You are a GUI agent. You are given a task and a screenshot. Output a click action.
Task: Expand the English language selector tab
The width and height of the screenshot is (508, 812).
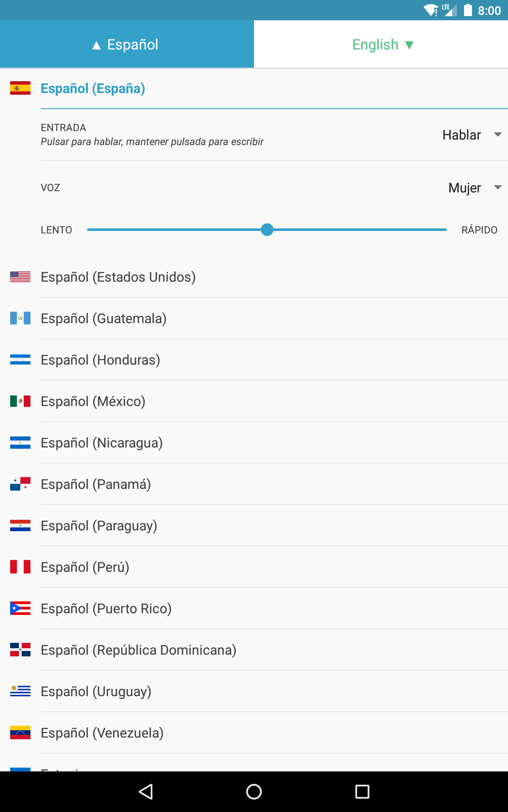click(381, 44)
